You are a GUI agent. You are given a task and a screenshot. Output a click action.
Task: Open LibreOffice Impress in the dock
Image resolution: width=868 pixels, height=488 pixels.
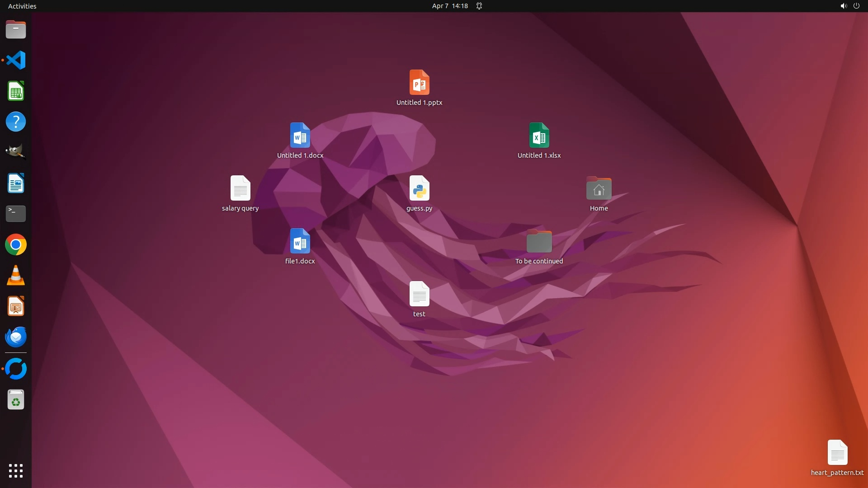[16, 306]
